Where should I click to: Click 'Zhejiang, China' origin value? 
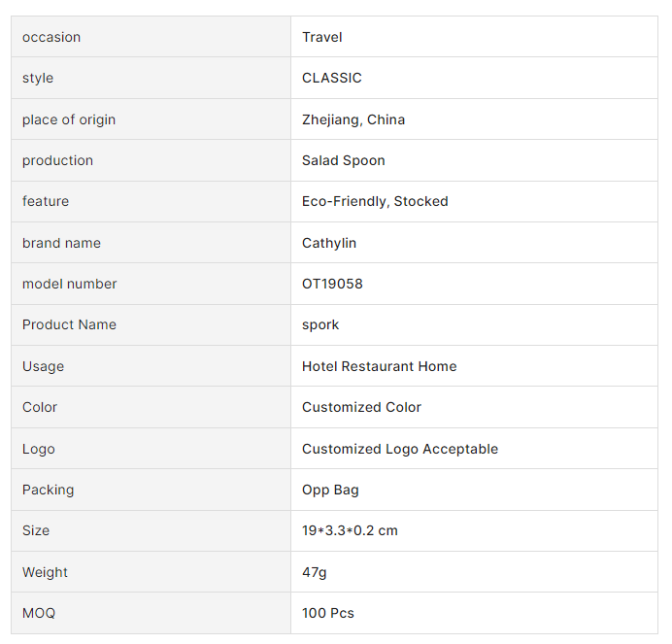(353, 119)
